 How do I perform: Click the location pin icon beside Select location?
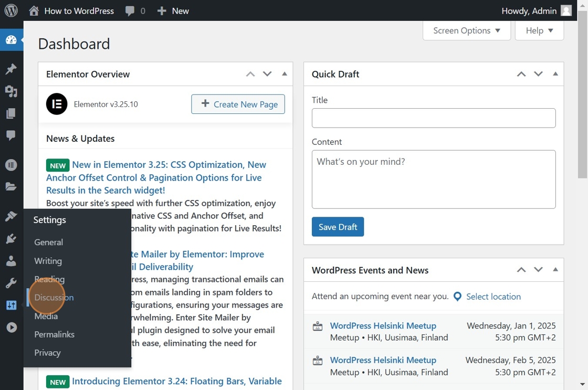457,297
